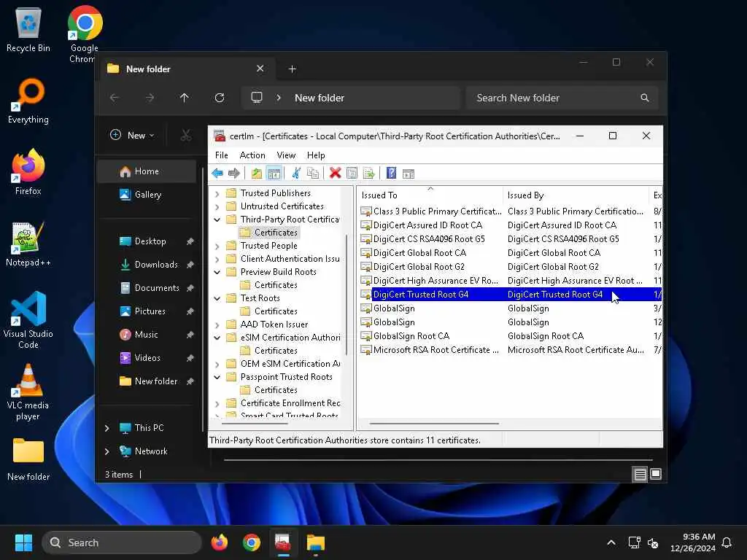Open Windows Start menu
Screen dimensions: 747x560
[x=23, y=542]
